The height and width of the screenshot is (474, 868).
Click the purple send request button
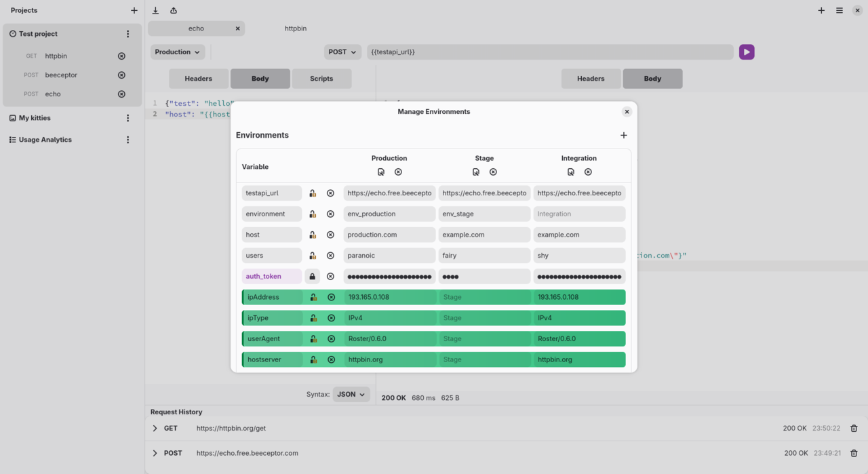[x=747, y=52]
